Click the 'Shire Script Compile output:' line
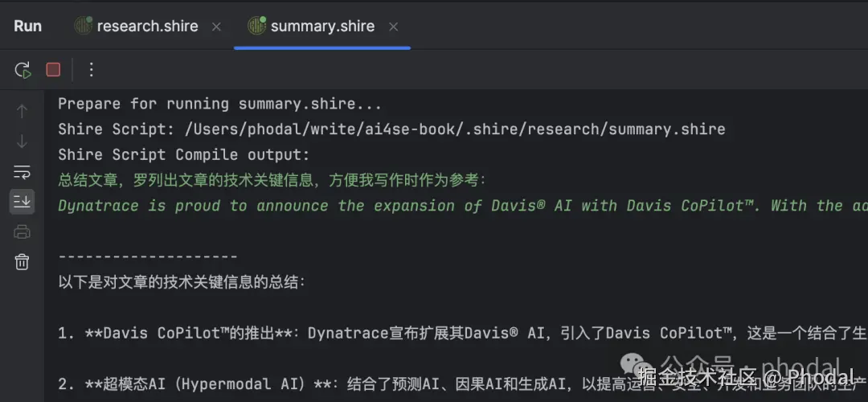Viewport: 868px width, 402px height. [184, 154]
